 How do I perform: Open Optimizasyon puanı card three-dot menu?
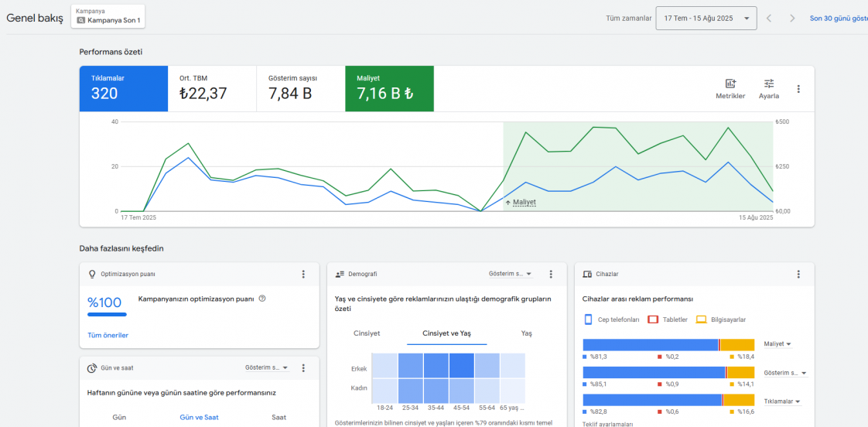(303, 274)
